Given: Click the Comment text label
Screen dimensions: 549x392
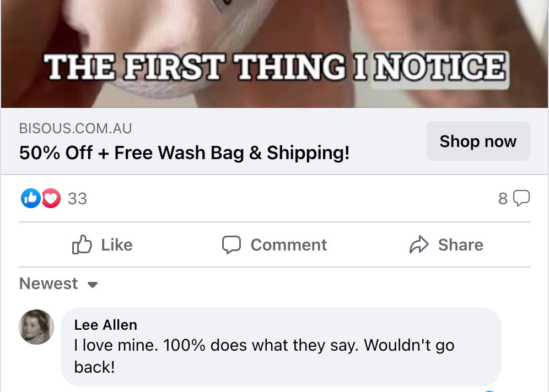Looking at the screenshot, I should (x=289, y=245).
